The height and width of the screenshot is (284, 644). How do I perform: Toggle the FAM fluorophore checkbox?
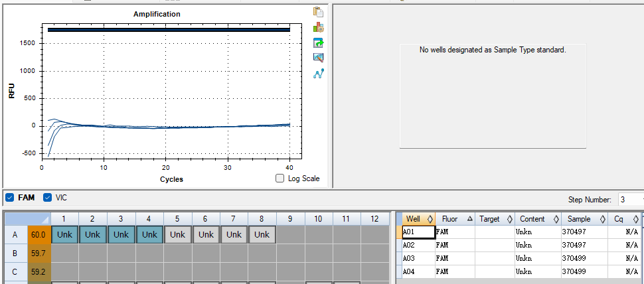pyautogui.click(x=10, y=198)
